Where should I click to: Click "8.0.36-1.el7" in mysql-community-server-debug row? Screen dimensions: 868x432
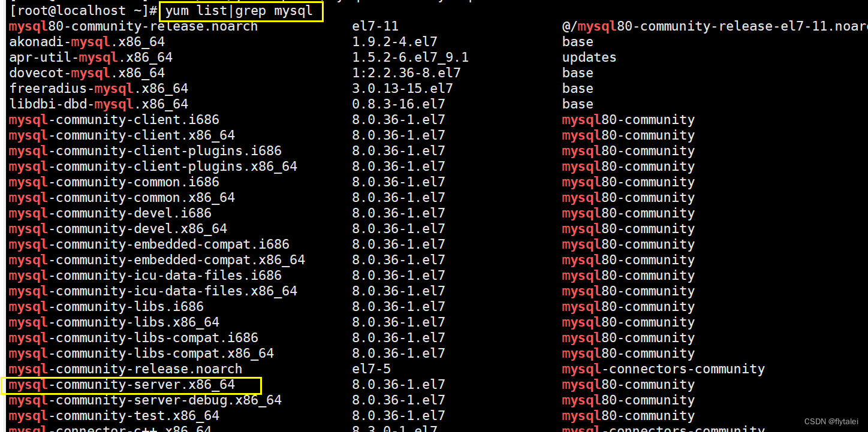coord(399,400)
